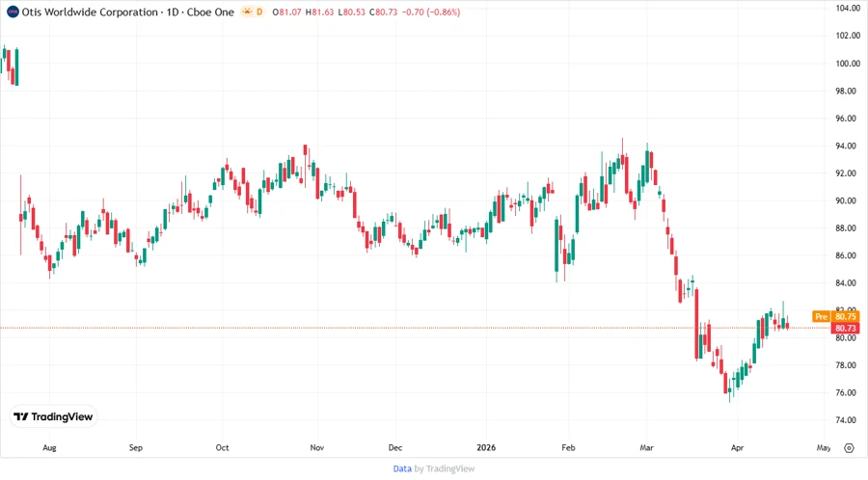This screenshot has width=868, height=480.
Task: Click the Apr label on the time axis
Action: pyautogui.click(x=737, y=447)
